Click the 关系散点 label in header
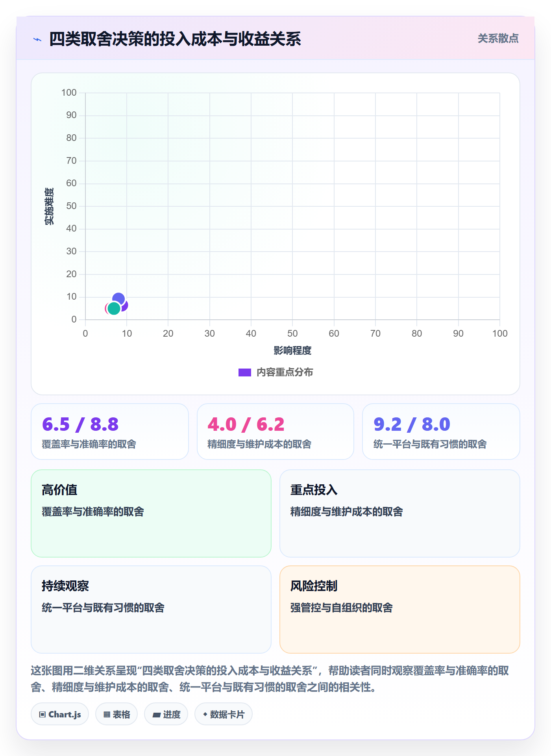 coord(498,39)
